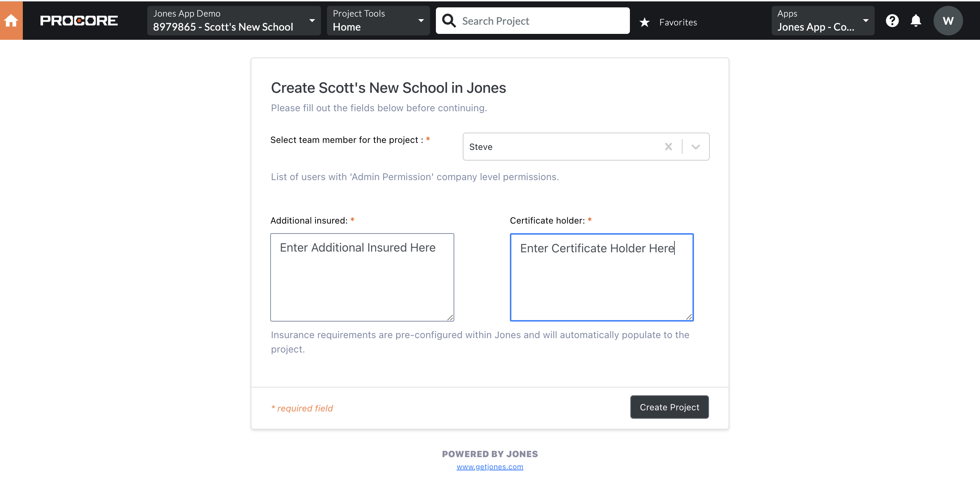
Task: Click the 'Select team member for the project' label
Action: coord(346,140)
